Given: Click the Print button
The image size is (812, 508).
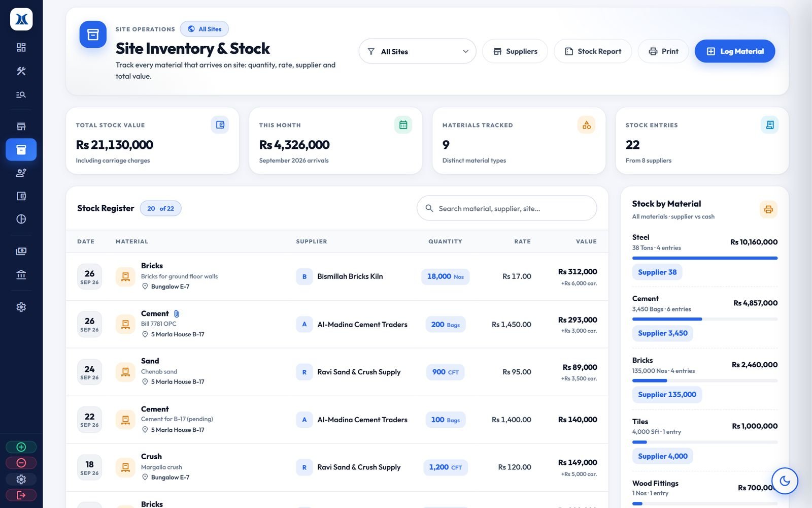Looking at the screenshot, I should tap(663, 51).
